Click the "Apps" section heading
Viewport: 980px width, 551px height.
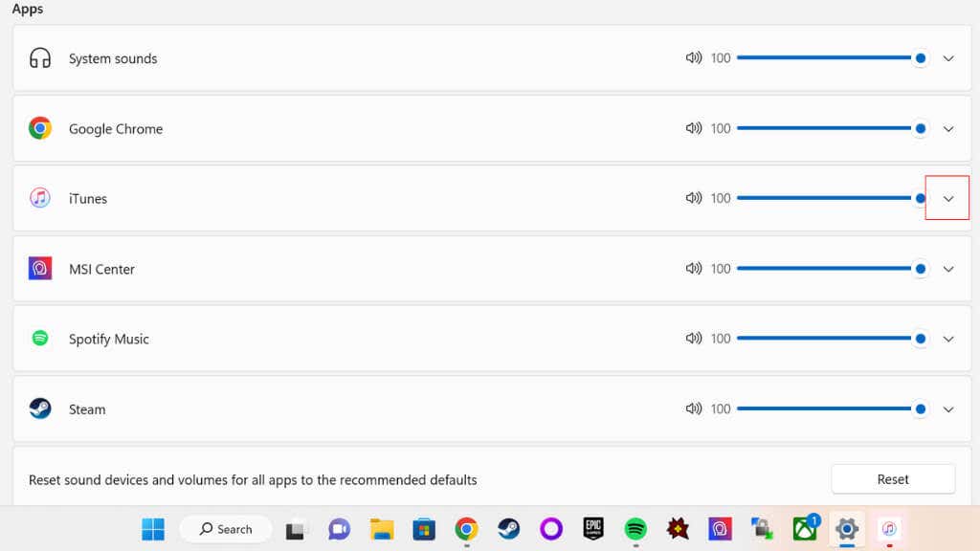28,10
